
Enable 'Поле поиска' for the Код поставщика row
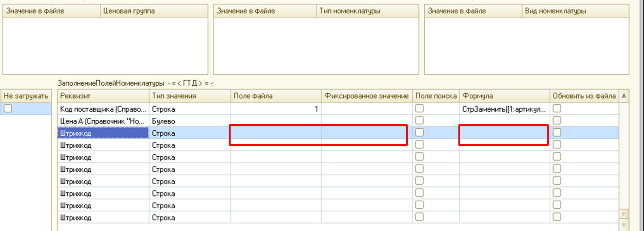coord(419,108)
